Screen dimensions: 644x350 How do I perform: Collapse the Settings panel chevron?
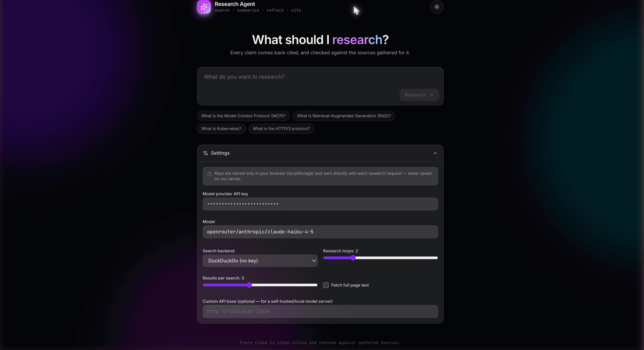pos(435,153)
